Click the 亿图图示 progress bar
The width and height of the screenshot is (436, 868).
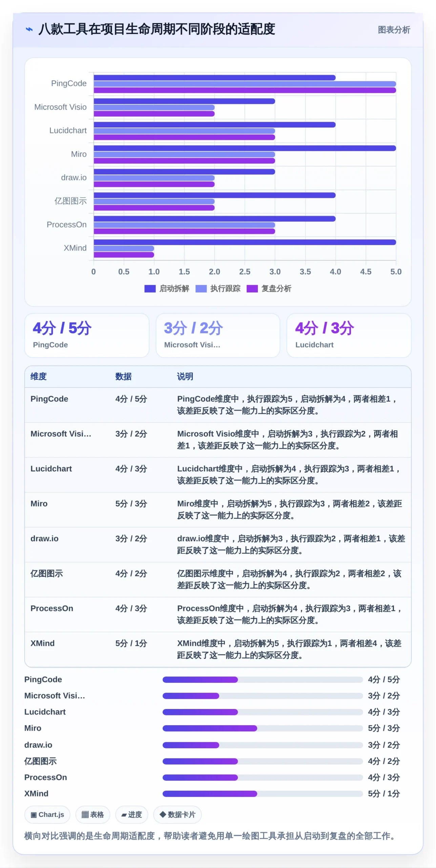263,761
